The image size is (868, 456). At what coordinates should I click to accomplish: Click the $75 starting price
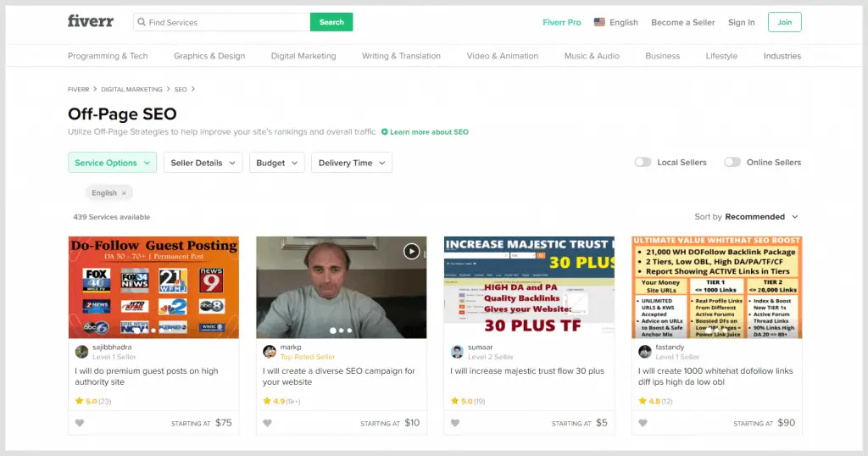coord(224,423)
